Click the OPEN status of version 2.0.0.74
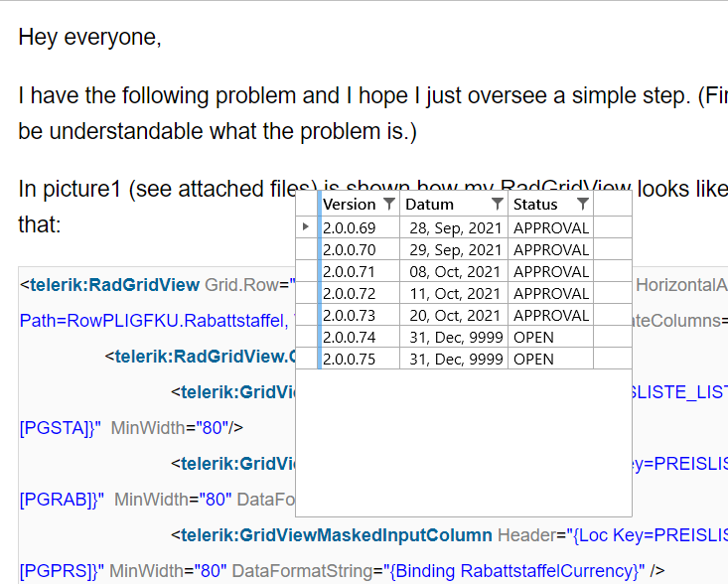 (534, 337)
